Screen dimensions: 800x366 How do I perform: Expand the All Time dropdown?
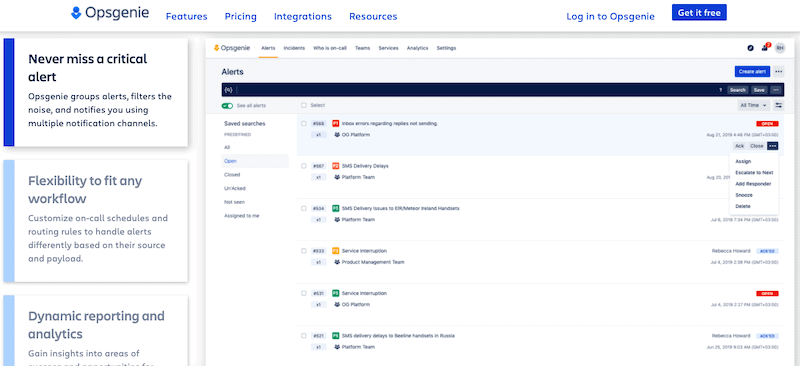pyautogui.click(x=753, y=105)
